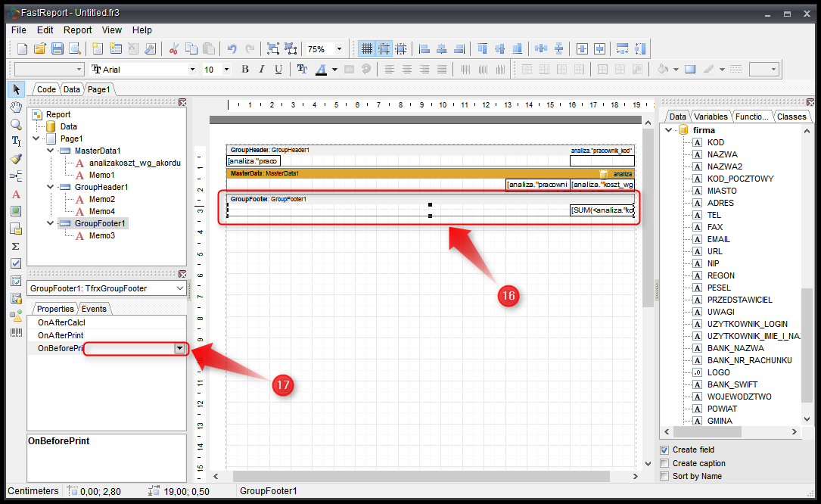Check the Create caption option
Viewport: 821px width, 504px height.
[x=664, y=463]
